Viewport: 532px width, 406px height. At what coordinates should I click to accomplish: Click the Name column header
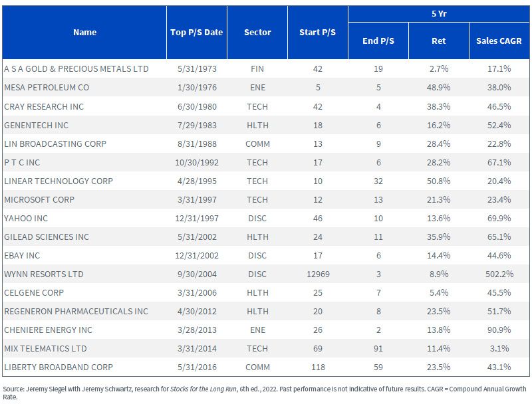click(84, 33)
